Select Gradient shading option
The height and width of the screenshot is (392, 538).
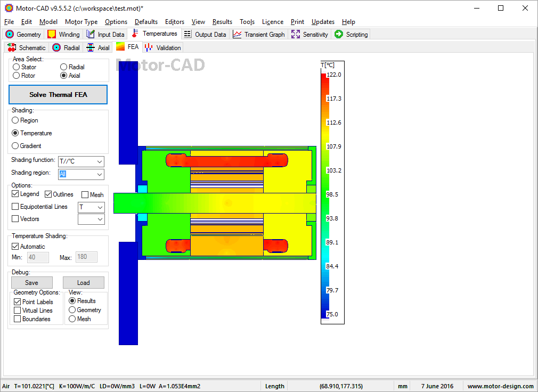click(x=15, y=146)
